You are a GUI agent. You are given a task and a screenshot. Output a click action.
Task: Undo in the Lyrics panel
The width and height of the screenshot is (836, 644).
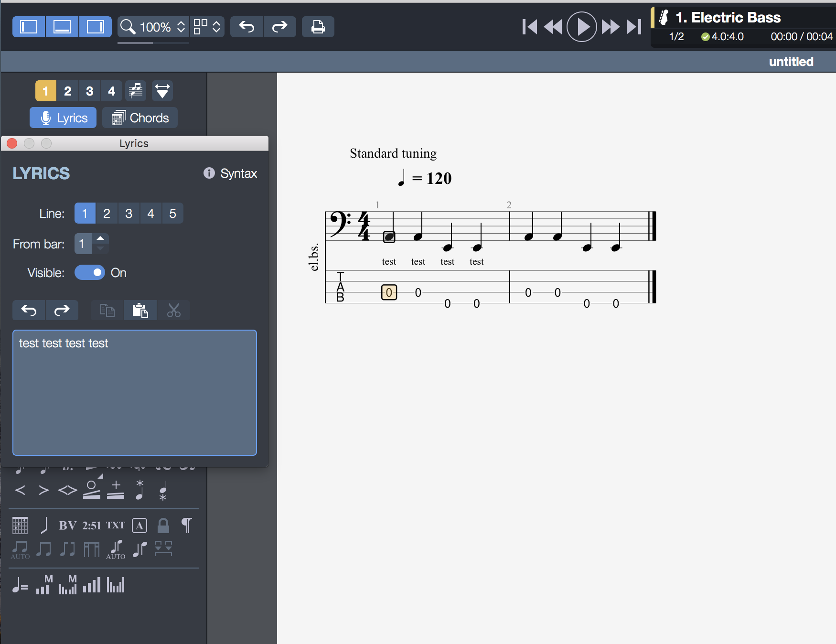tap(29, 310)
